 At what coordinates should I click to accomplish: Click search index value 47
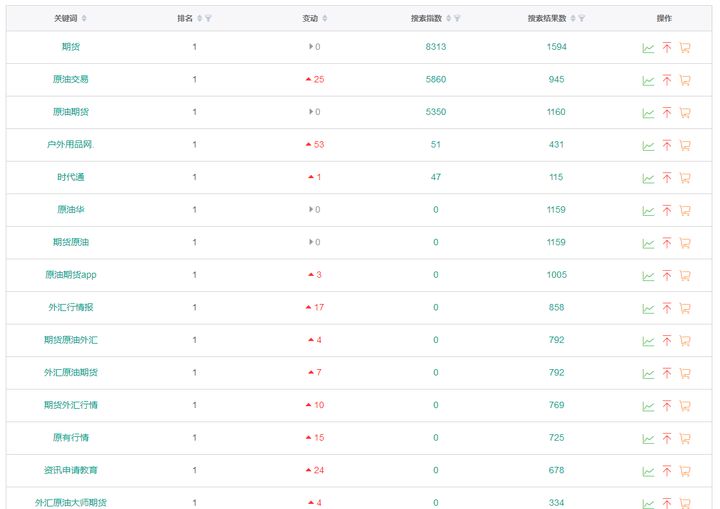436,177
